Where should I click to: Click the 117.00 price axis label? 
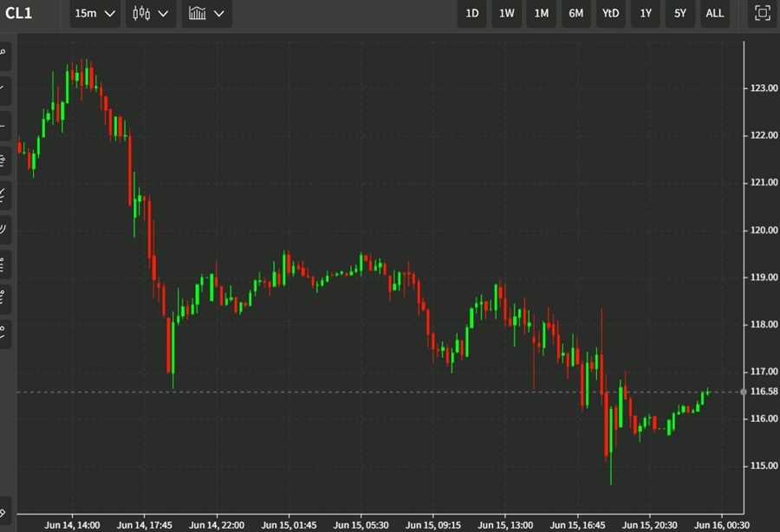click(764, 372)
